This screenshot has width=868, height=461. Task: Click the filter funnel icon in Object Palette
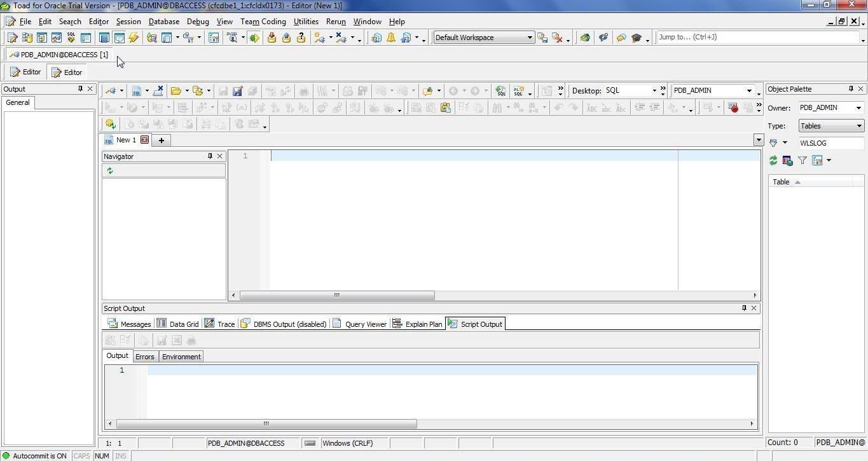point(803,160)
